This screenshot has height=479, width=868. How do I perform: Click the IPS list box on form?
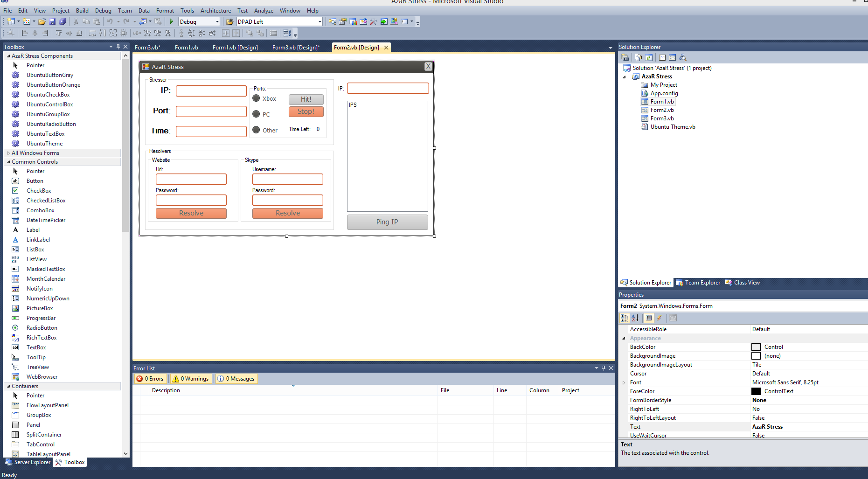[x=388, y=156]
